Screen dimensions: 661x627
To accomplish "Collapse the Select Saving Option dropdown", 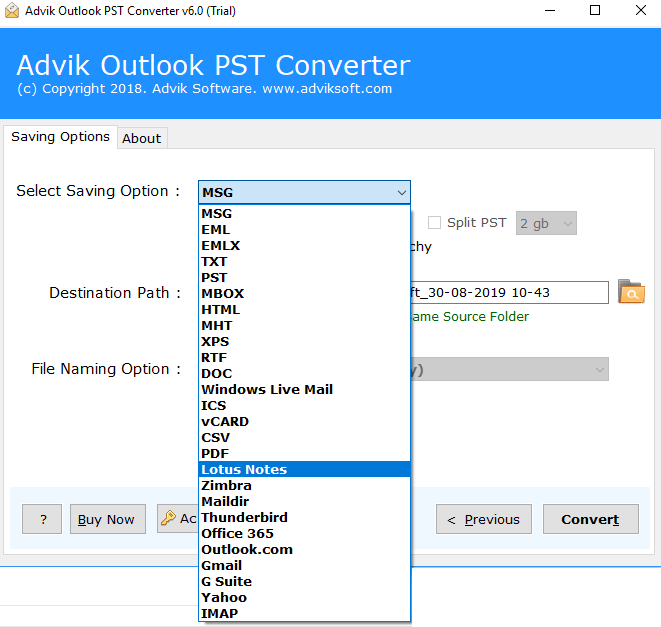I will point(401,193).
